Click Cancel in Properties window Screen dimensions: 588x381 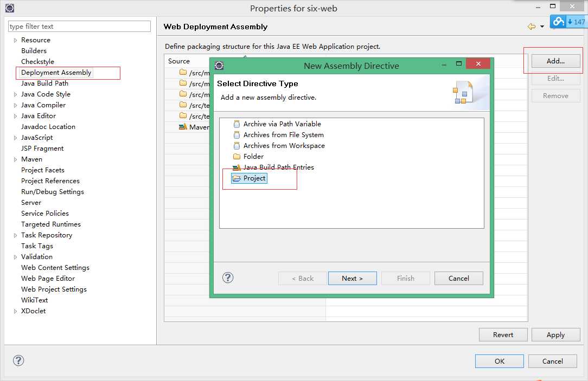click(x=552, y=361)
